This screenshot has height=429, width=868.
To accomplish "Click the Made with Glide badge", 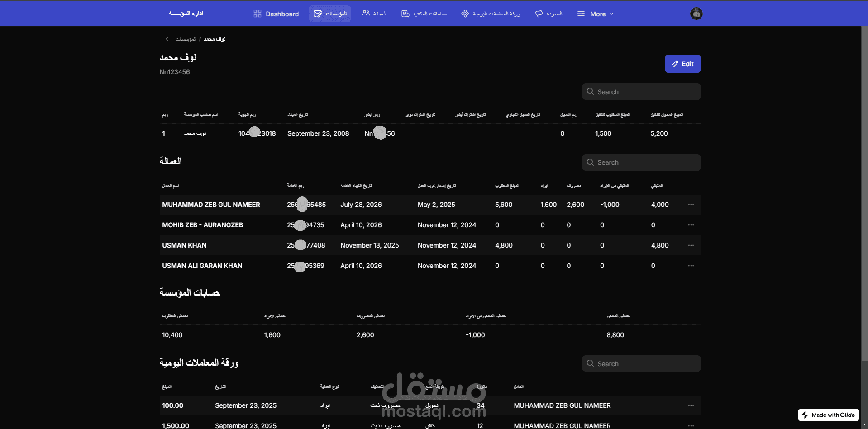I will pyautogui.click(x=828, y=415).
